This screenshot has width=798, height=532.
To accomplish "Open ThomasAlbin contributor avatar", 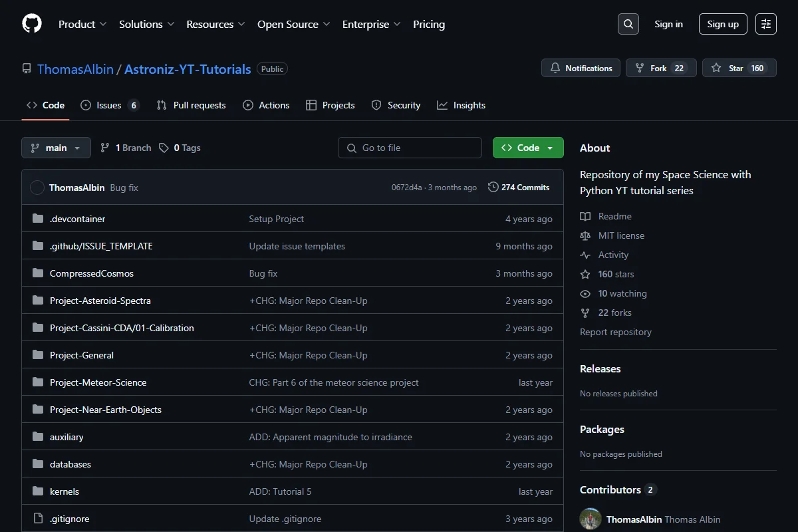I will tap(591, 519).
